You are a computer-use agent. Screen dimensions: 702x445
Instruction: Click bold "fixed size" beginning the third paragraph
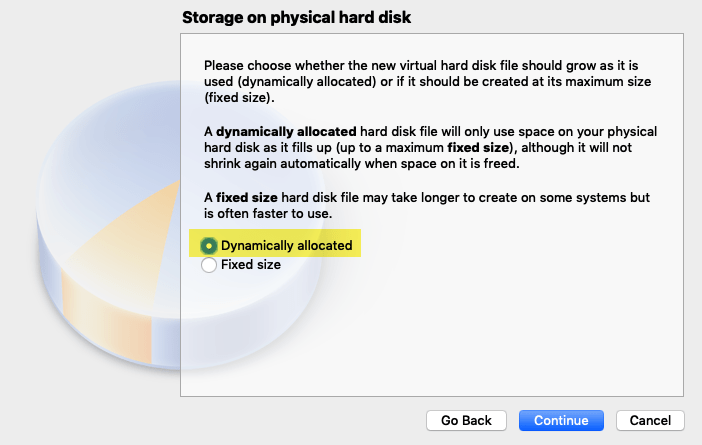247,197
